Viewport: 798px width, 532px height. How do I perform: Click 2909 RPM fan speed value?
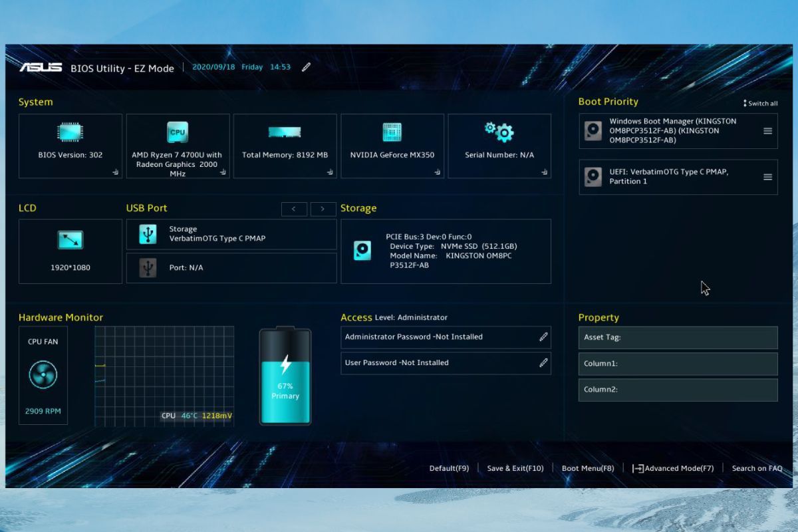(43, 412)
